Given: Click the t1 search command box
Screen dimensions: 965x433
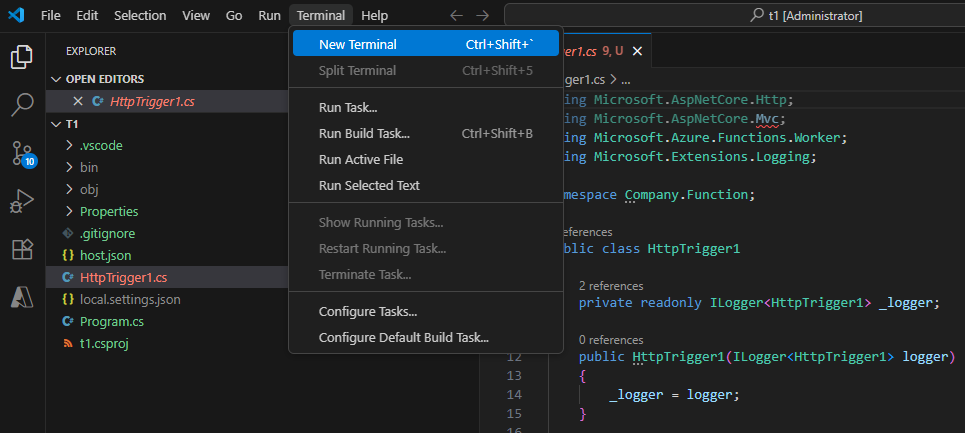Looking at the screenshot, I should (733, 16).
